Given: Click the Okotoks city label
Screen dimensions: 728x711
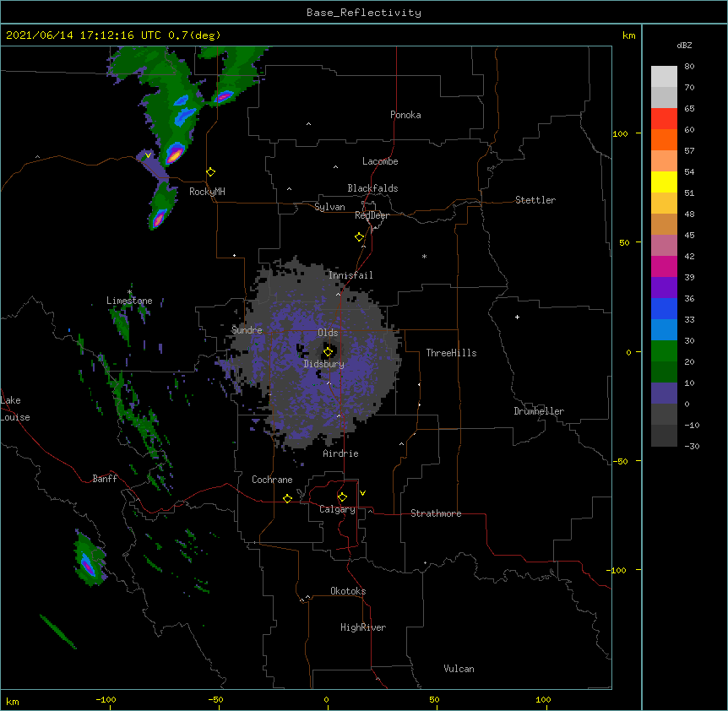Looking at the screenshot, I should click(348, 591).
